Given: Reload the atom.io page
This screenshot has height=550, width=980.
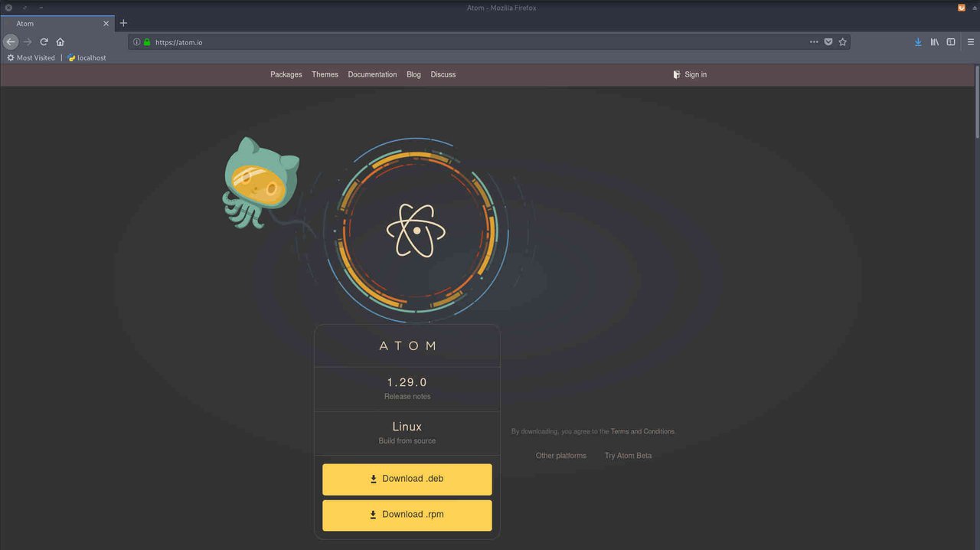Looking at the screenshot, I should pyautogui.click(x=44, y=42).
